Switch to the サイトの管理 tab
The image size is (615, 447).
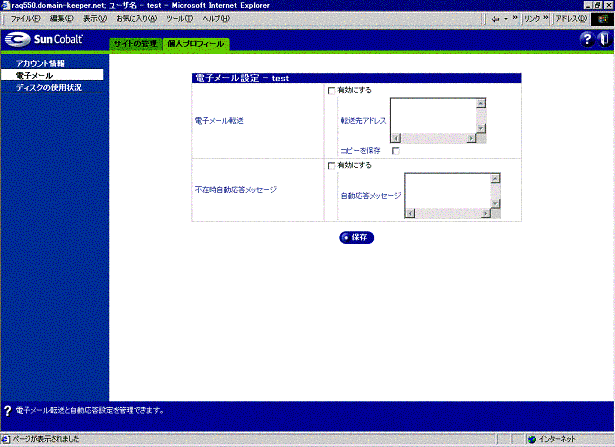pyautogui.click(x=135, y=44)
